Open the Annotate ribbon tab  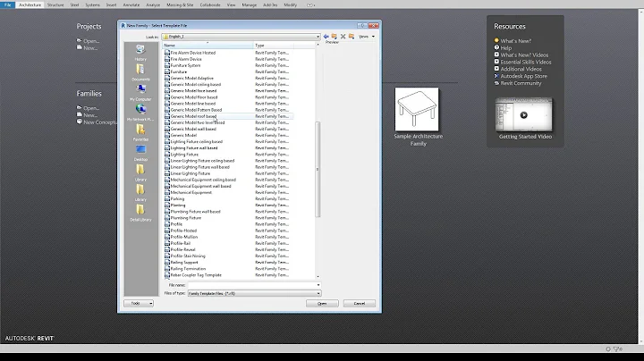coord(131,5)
